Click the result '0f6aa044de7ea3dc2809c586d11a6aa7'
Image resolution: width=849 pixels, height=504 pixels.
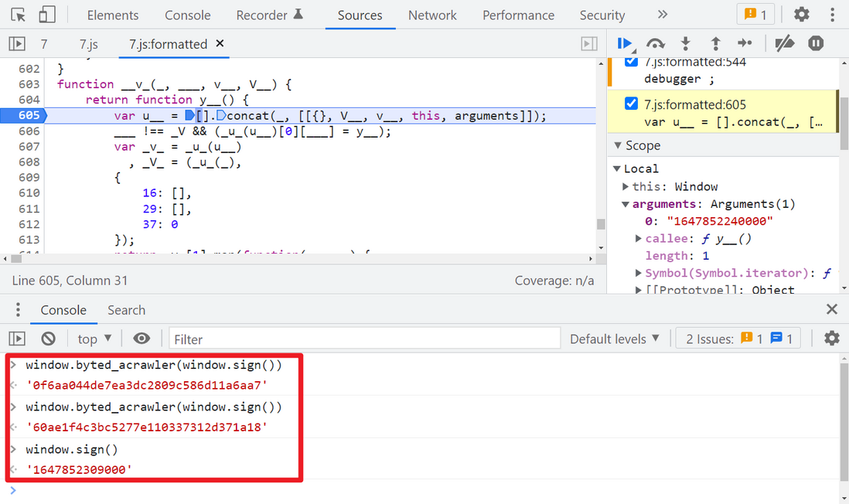(x=147, y=386)
